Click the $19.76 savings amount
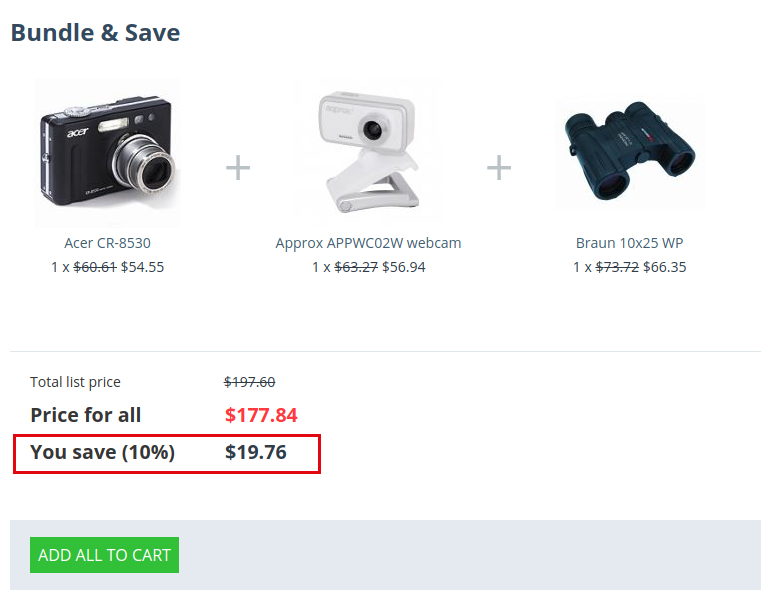Viewport: 761px width, 597px height. [x=256, y=452]
